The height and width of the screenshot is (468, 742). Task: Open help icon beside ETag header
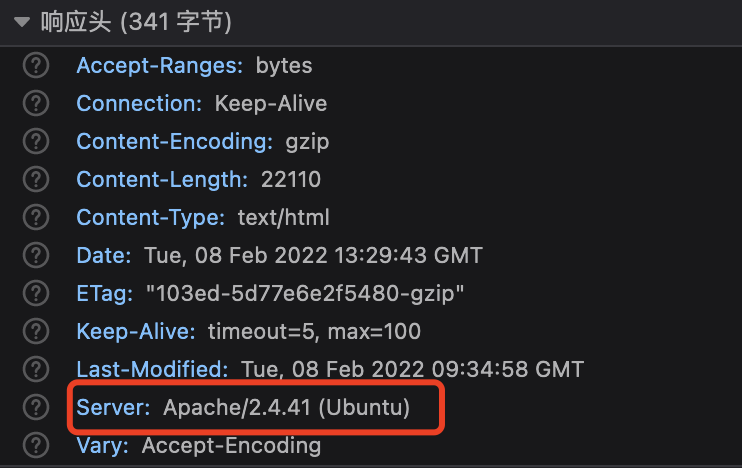tap(36, 293)
